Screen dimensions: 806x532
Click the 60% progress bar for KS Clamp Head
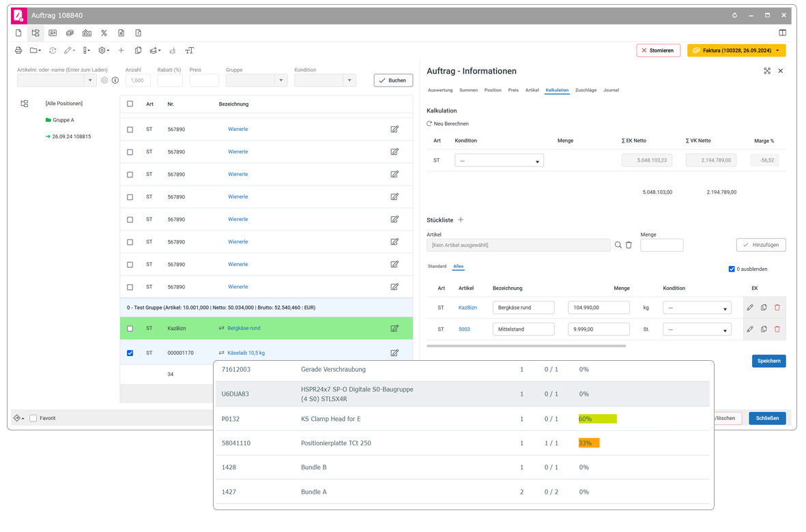point(597,419)
